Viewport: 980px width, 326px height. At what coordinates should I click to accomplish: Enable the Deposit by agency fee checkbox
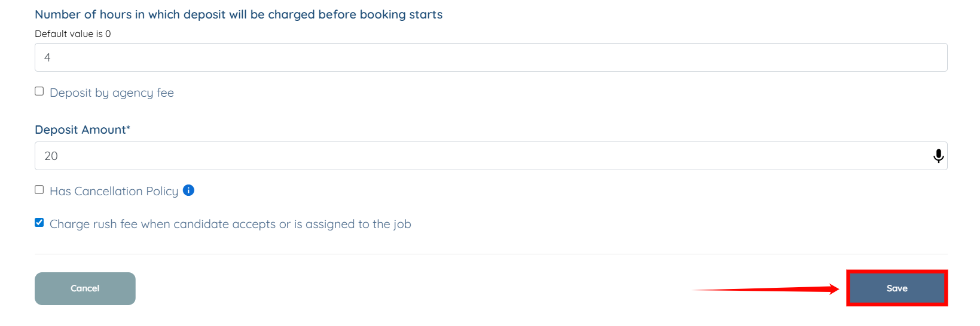39,91
